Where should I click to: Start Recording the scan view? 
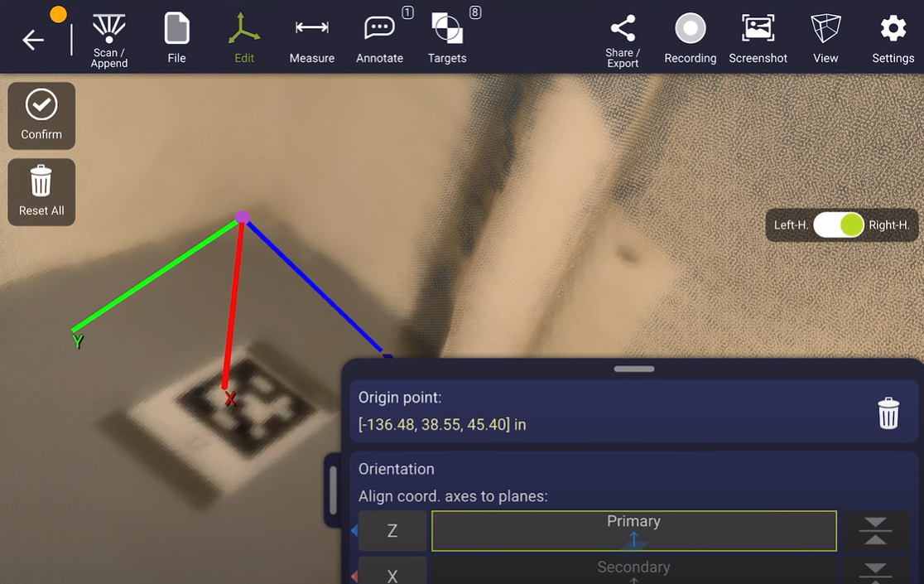click(x=690, y=39)
